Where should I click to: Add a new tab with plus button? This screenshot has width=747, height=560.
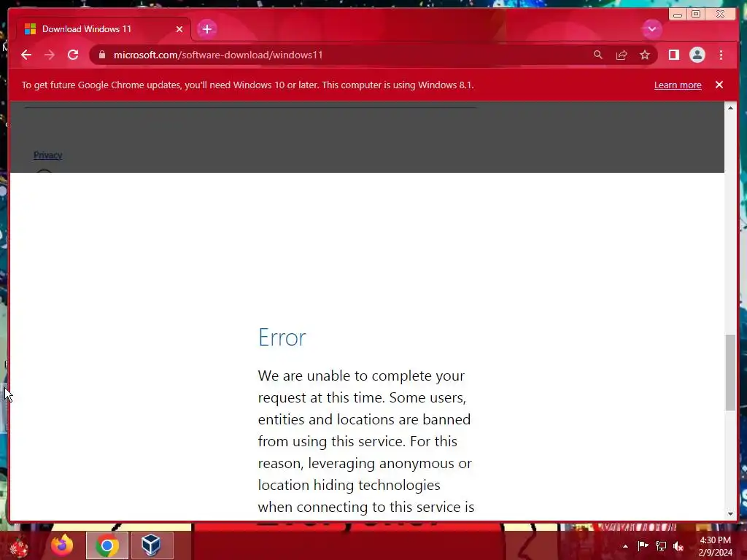pyautogui.click(x=206, y=29)
